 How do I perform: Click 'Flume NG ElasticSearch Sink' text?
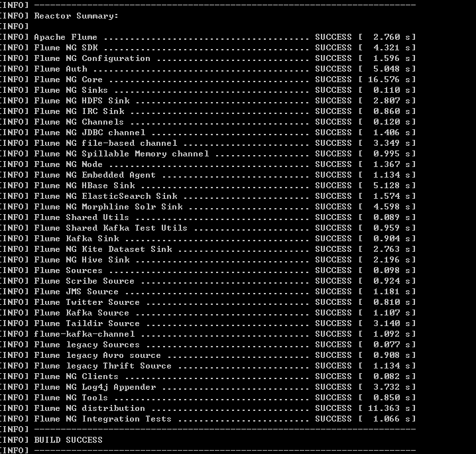[x=105, y=196]
